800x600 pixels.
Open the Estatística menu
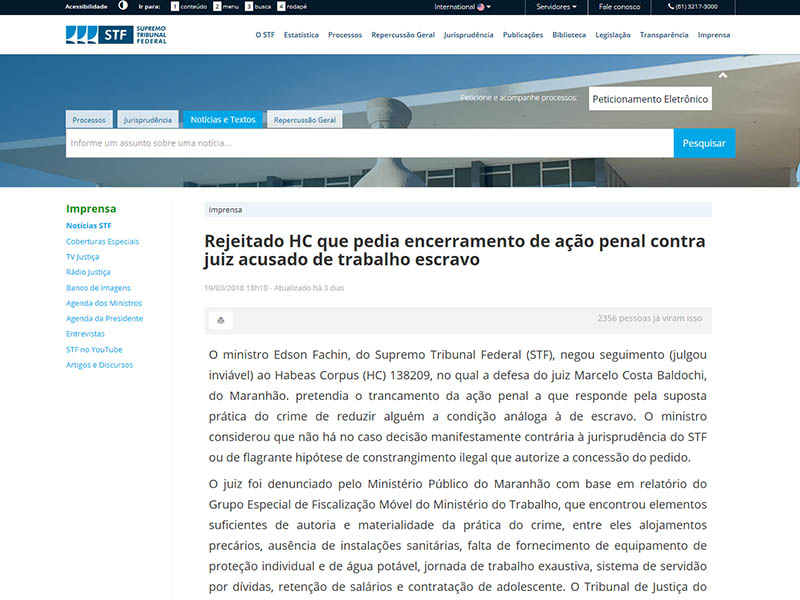(301, 35)
